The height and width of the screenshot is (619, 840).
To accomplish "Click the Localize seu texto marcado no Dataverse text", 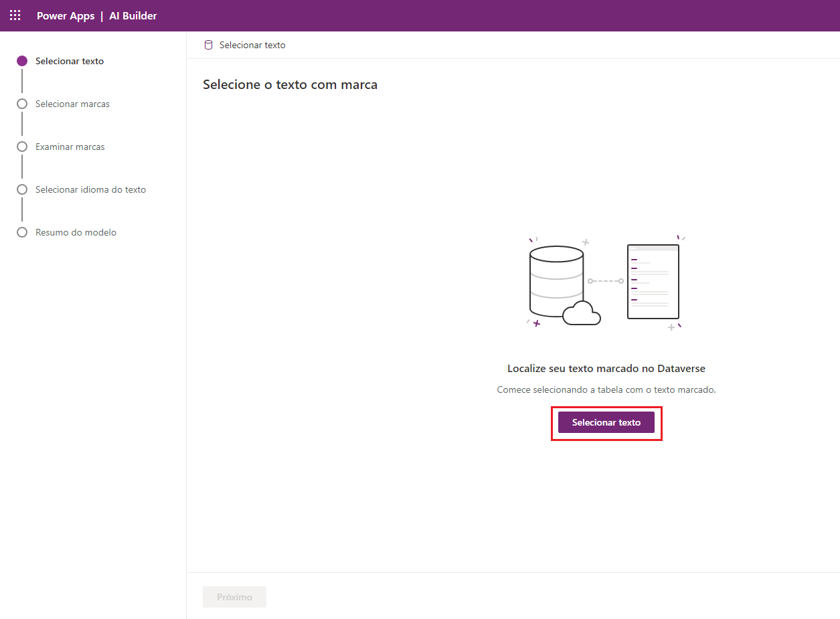I will tap(606, 368).
